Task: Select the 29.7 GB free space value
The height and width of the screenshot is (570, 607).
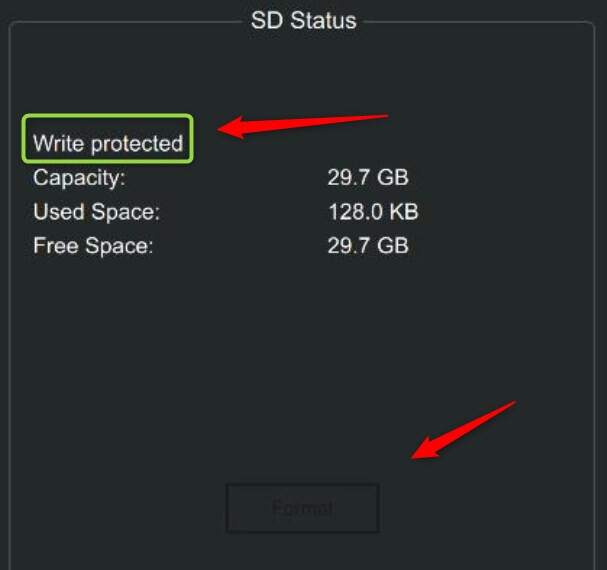Action: (368, 246)
